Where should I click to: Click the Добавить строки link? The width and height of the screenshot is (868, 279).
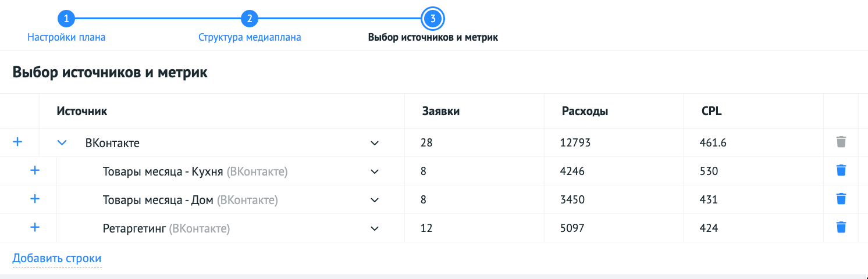tap(57, 258)
